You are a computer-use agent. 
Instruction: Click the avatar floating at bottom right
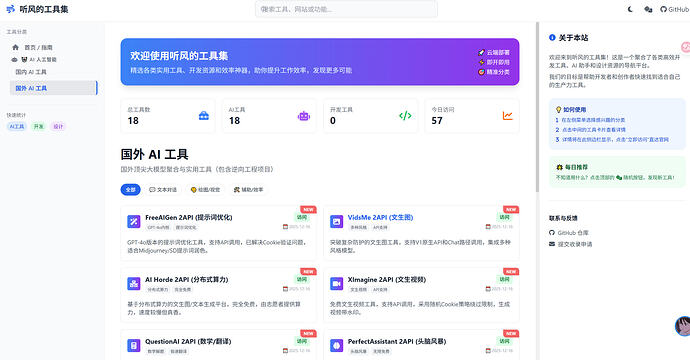(683, 326)
